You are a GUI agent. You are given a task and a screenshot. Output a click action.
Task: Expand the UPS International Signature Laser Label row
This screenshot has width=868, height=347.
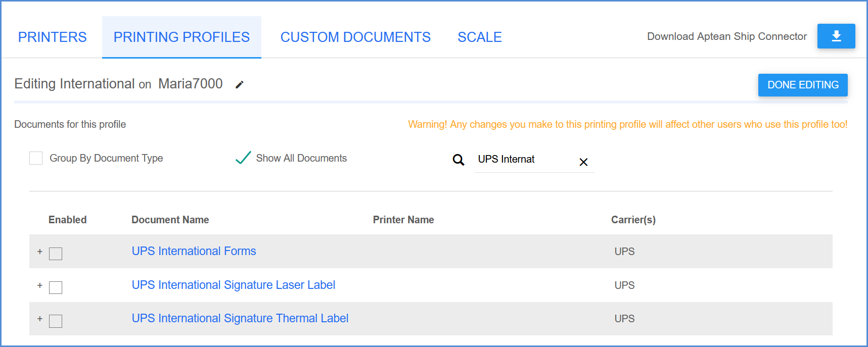40,285
